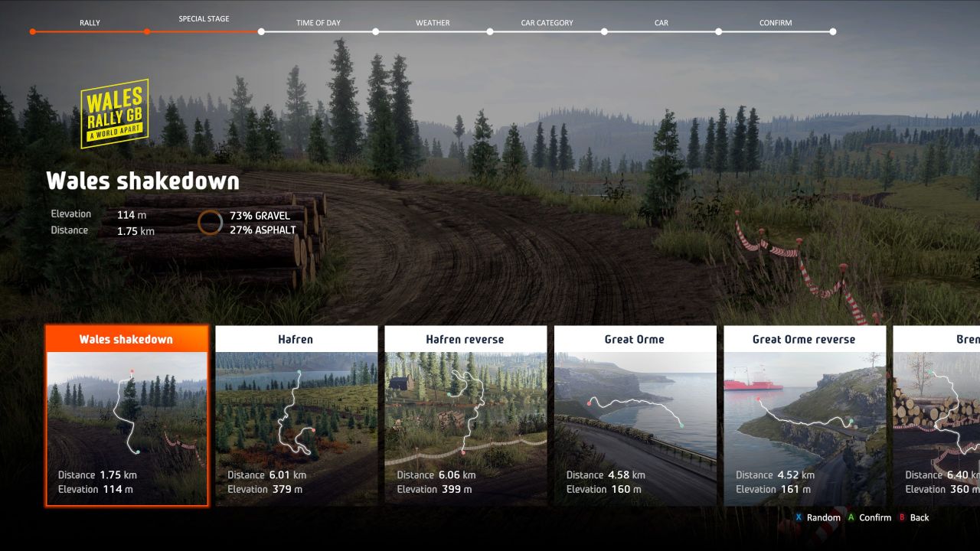
Task: Choose the Great Orme reverse stage
Action: pyautogui.click(x=804, y=416)
